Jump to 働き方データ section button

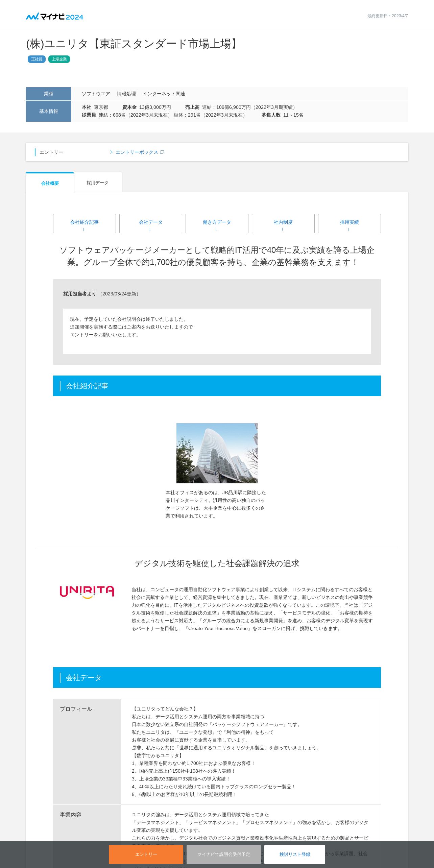tap(217, 223)
